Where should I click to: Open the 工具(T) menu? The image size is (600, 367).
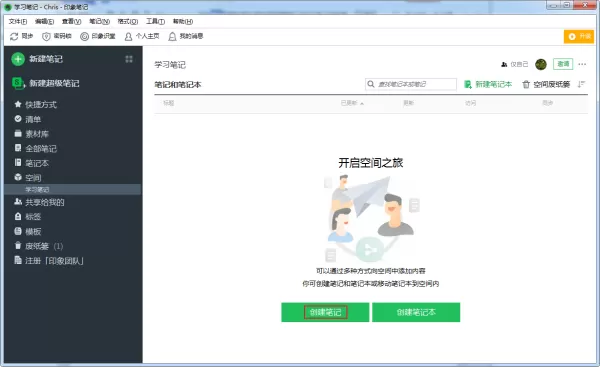[155, 21]
